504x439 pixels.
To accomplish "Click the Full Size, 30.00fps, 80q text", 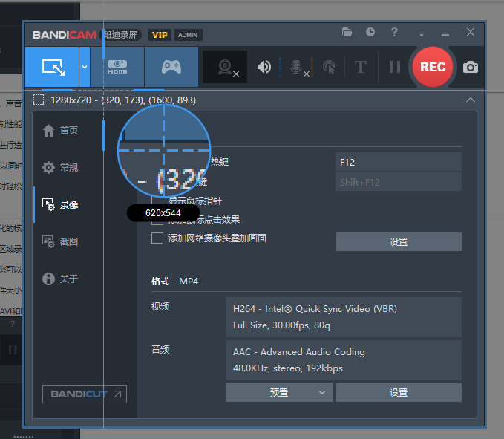I will (x=281, y=325).
